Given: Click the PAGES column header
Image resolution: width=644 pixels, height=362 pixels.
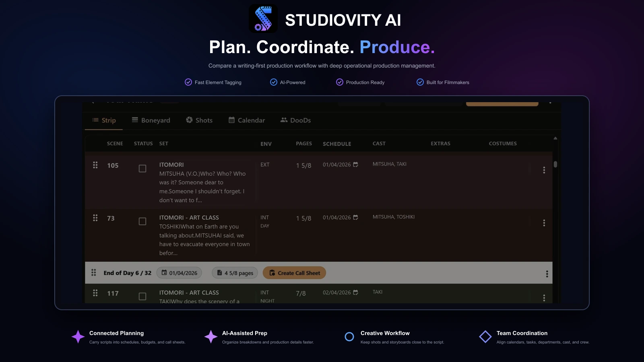Looking at the screenshot, I should click(304, 144).
